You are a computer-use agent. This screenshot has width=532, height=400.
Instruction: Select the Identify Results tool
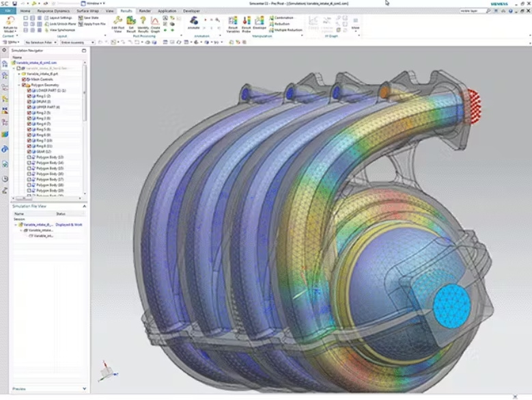143,21
